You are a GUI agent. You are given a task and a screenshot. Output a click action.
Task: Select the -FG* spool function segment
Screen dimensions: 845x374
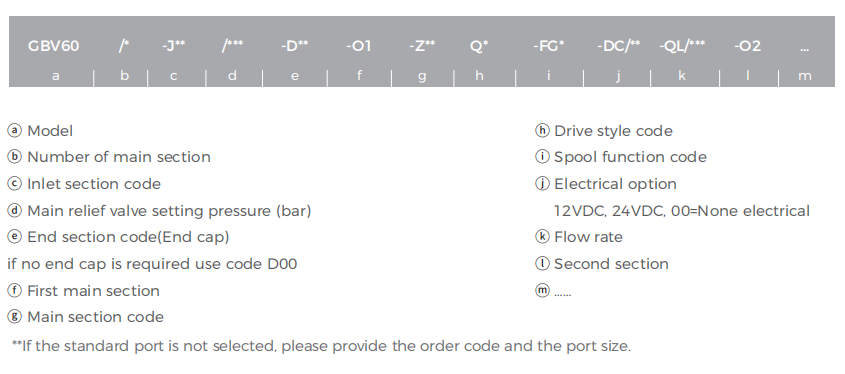pos(549,46)
